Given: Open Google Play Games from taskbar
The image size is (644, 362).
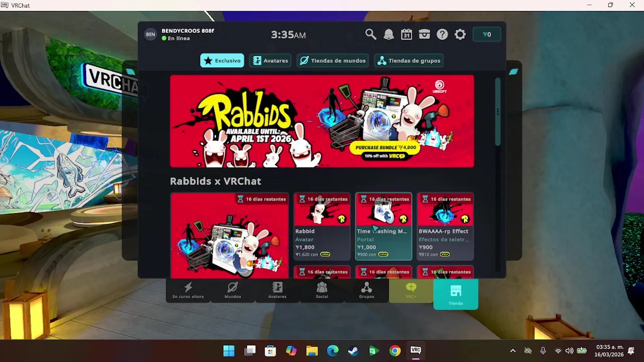Looking at the screenshot, I should tap(374, 350).
